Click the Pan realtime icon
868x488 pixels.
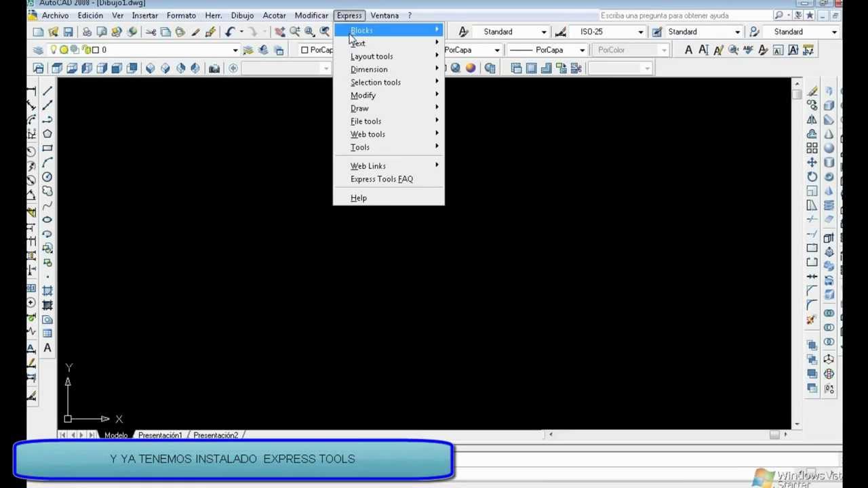(x=279, y=32)
